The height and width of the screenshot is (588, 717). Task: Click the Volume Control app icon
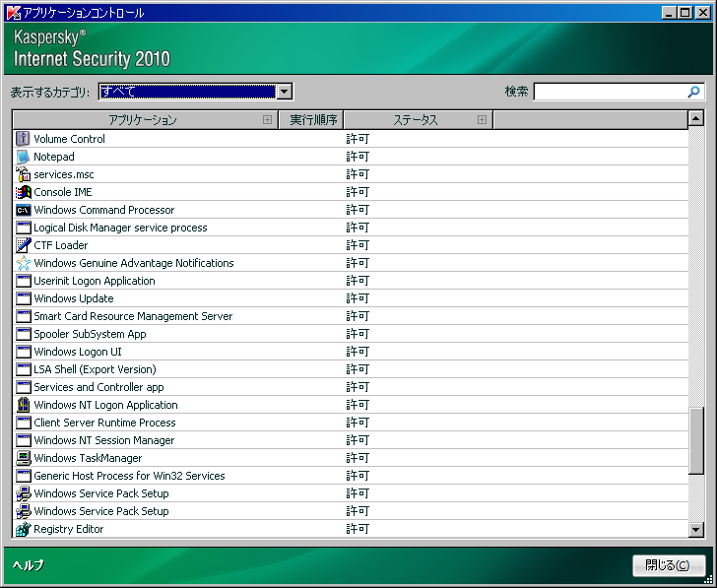(23, 139)
